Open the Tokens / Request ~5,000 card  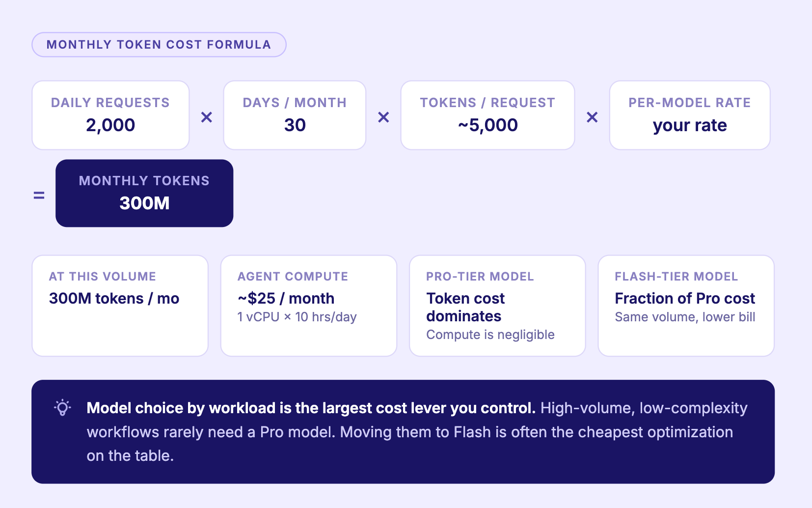[x=487, y=115]
